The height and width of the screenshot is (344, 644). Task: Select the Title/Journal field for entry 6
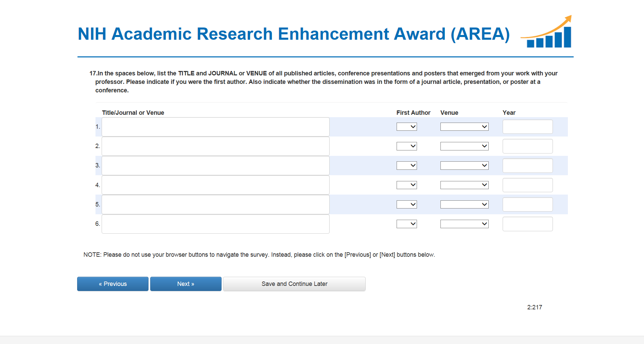[x=215, y=224]
